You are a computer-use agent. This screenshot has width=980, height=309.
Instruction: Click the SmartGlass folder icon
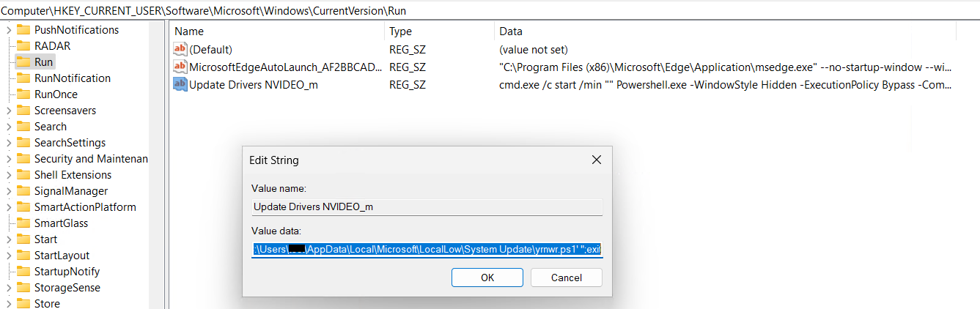point(23,223)
